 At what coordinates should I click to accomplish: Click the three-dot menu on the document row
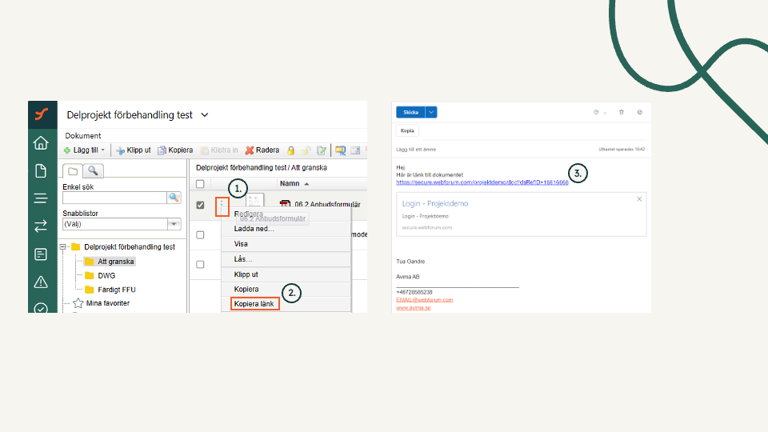coord(222,206)
